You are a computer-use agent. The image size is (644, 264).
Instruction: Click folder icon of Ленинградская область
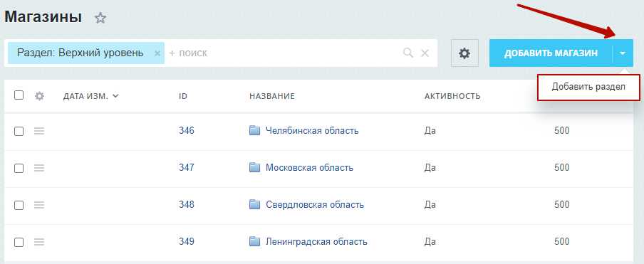click(255, 241)
